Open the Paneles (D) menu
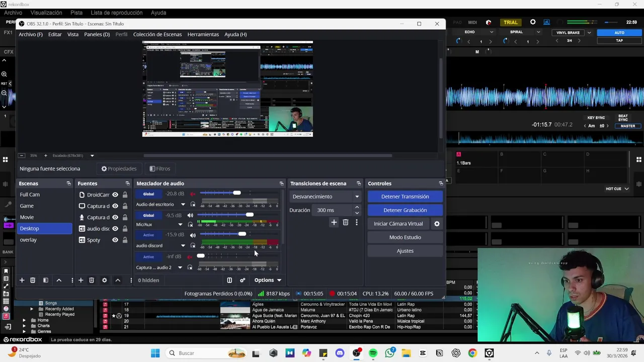The width and height of the screenshot is (644, 362). [97, 34]
